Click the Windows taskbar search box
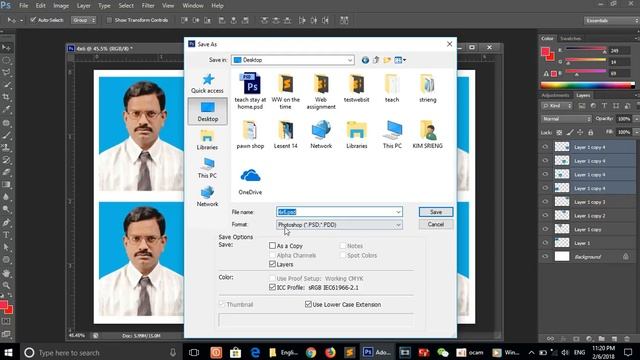This screenshot has width=640, height=360. coord(100,352)
